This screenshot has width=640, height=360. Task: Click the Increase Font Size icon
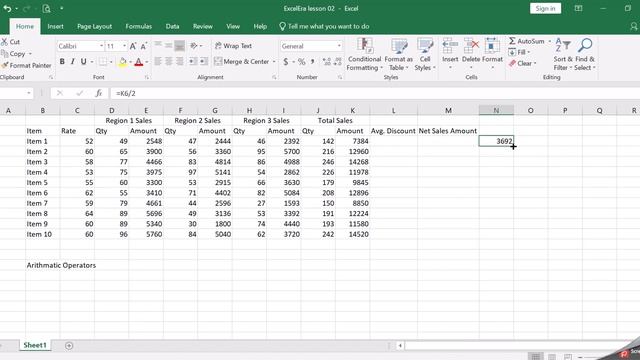(x=133, y=46)
